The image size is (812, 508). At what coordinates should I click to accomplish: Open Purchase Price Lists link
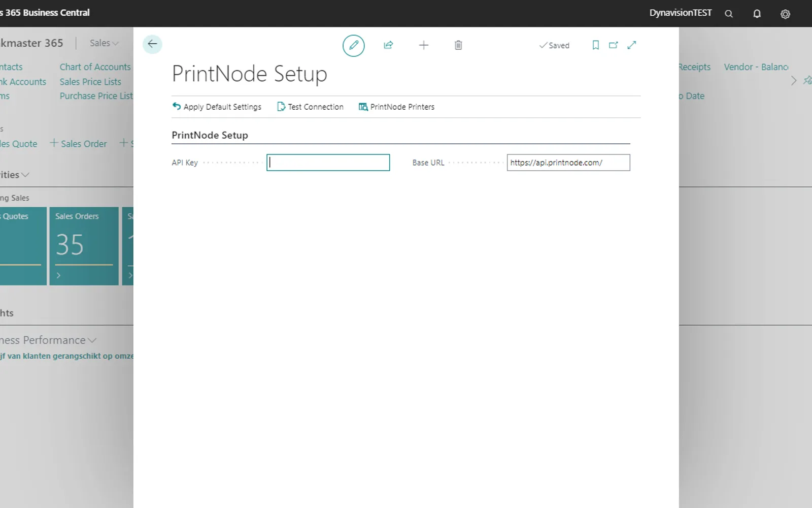pyautogui.click(x=96, y=96)
